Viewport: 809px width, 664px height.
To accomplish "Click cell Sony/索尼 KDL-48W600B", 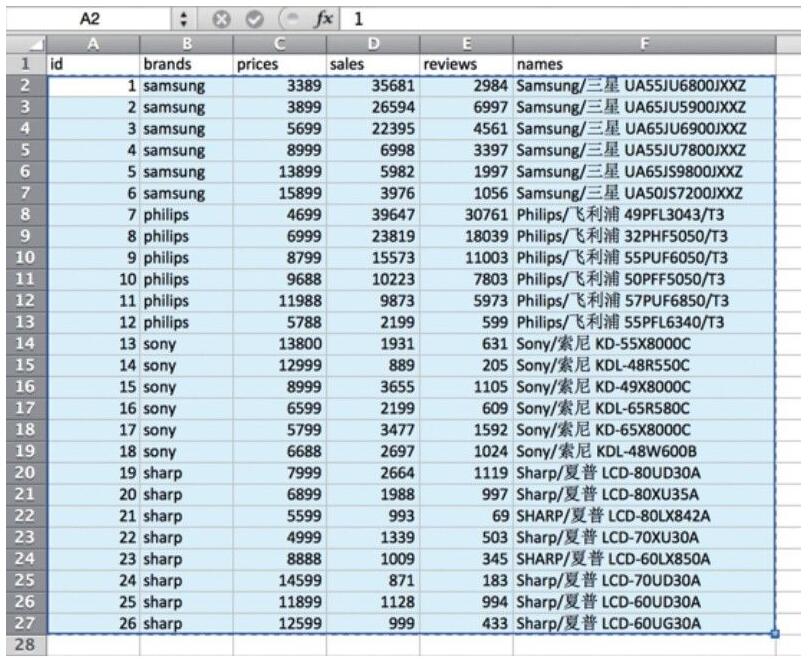I will [x=644, y=451].
